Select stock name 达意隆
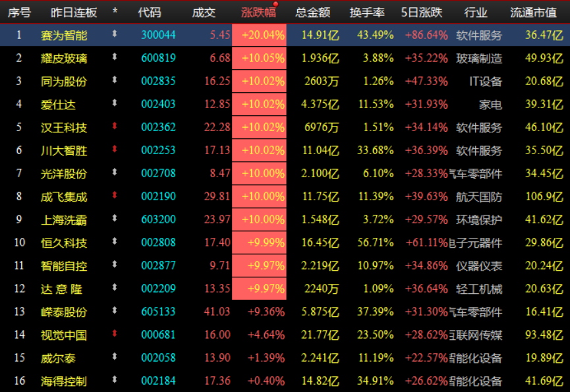Viewport: 570px width, 392px height. tap(62, 289)
